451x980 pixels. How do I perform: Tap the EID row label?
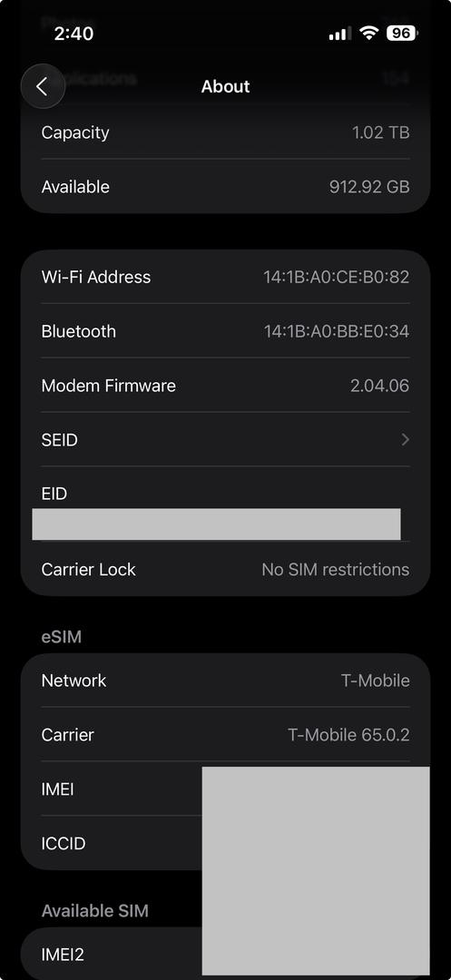point(54,494)
